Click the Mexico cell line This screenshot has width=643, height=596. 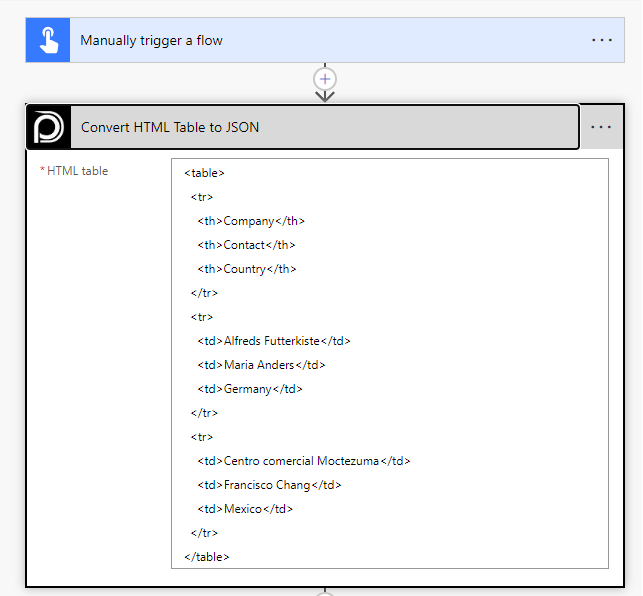pyautogui.click(x=245, y=509)
